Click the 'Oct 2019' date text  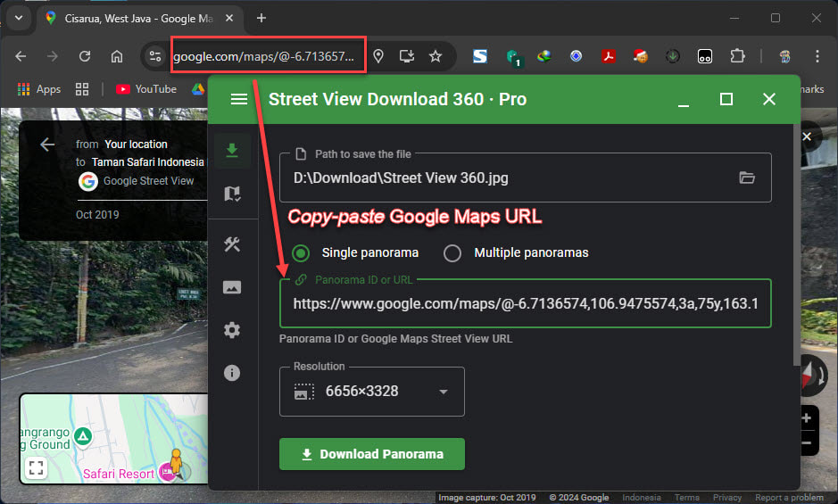(x=97, y=214)
